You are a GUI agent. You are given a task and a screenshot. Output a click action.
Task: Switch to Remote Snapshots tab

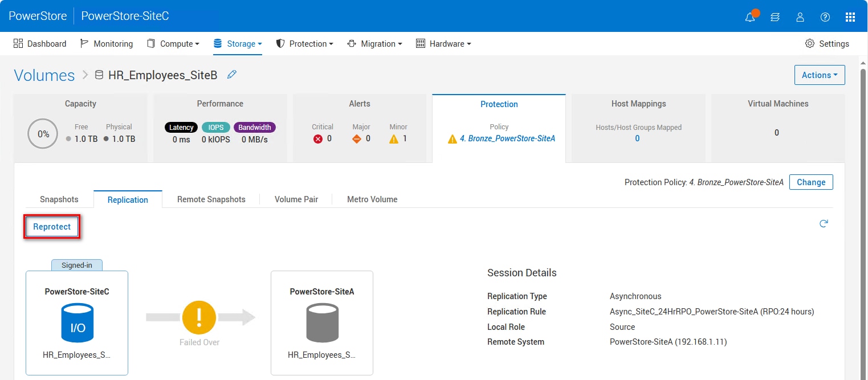tap(211, 199)
